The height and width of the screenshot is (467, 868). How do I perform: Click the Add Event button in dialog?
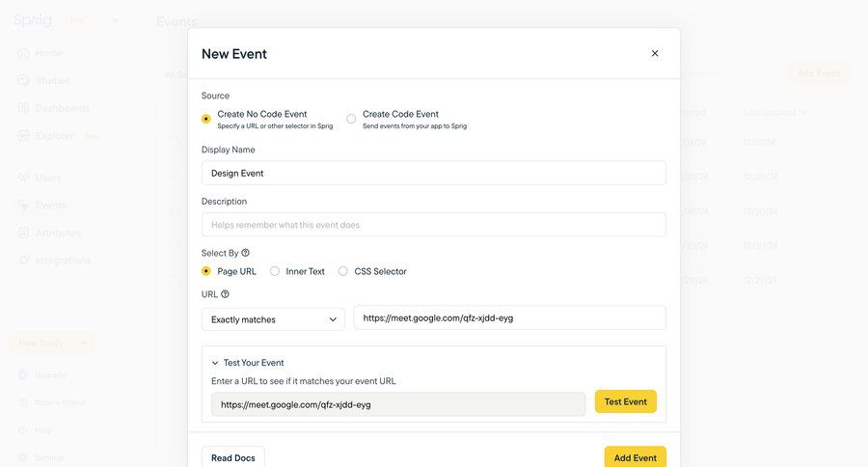tap(635, 457)
